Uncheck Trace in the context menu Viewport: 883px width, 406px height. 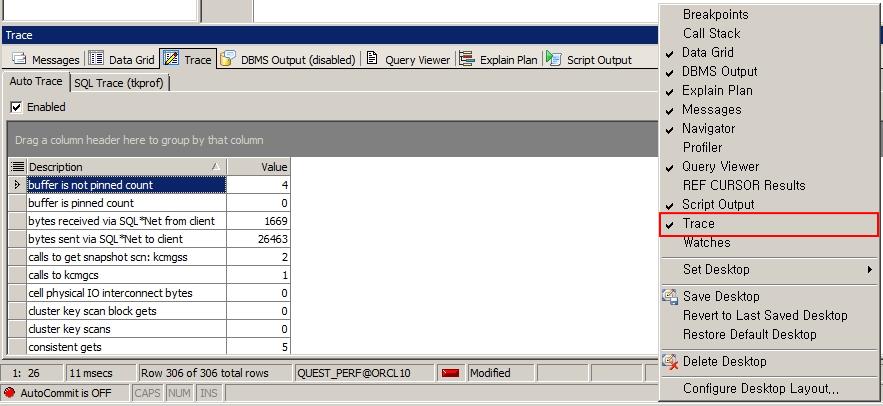pyautogui.click(x=698, y=224)
